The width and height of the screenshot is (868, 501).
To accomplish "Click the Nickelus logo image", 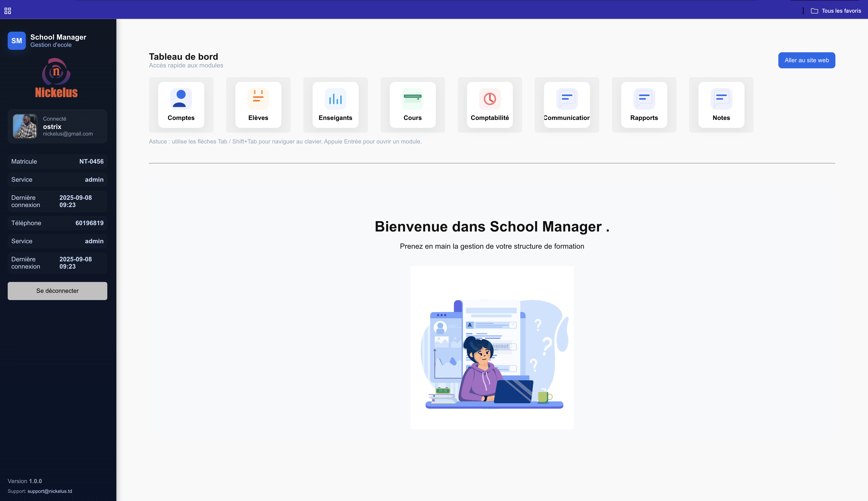I will pos(56,78).
